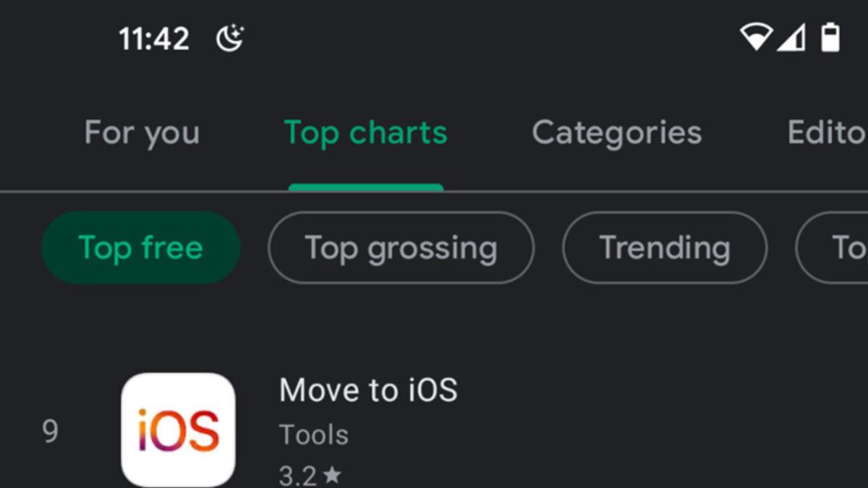
Task: Click the Night Light crescent moon icon
Action: 230,38
